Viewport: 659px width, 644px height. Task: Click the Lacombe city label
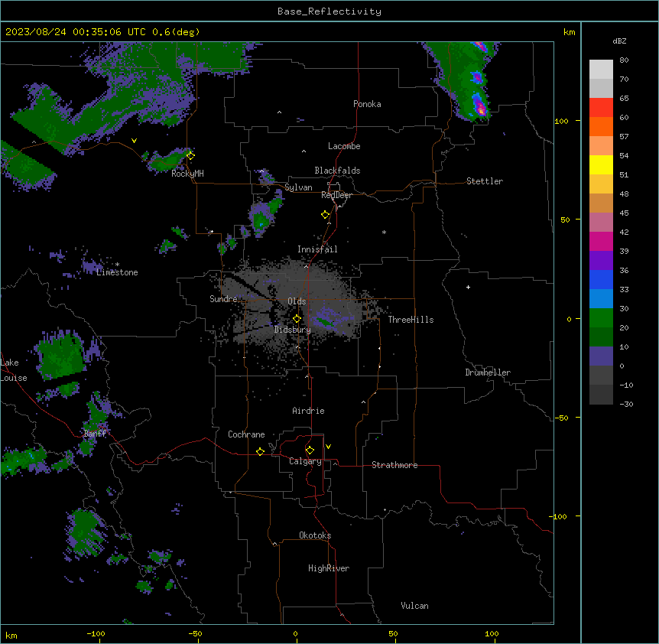(344, 146)
